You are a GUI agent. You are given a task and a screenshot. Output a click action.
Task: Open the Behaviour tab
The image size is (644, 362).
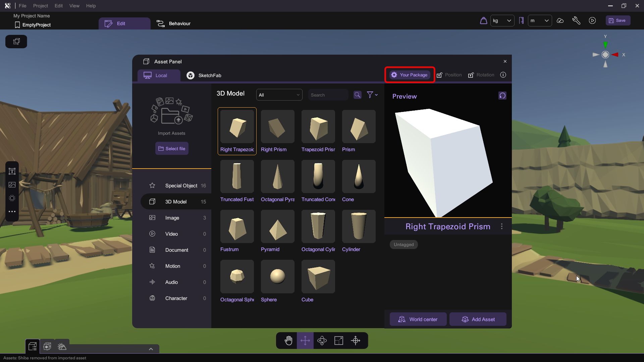pyautogui.click(x=174, y=23)
